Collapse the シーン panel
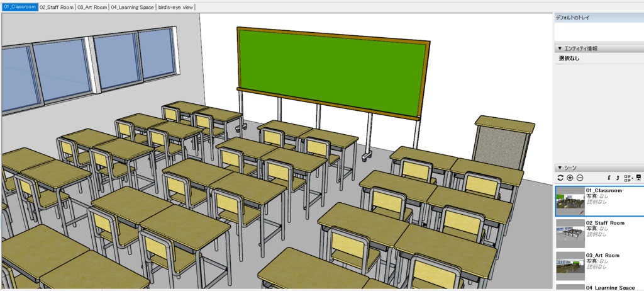644x291 pixels. [x=560, y=168]
